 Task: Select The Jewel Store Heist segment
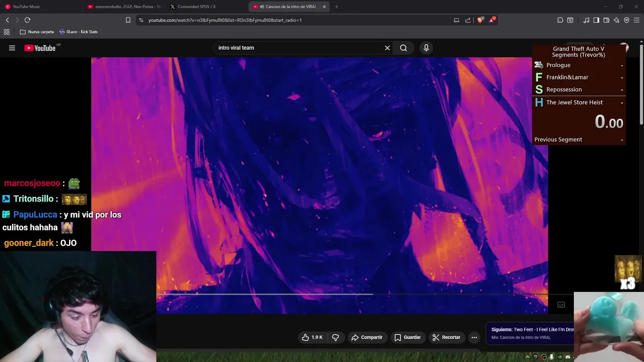(x=579, y=102)
